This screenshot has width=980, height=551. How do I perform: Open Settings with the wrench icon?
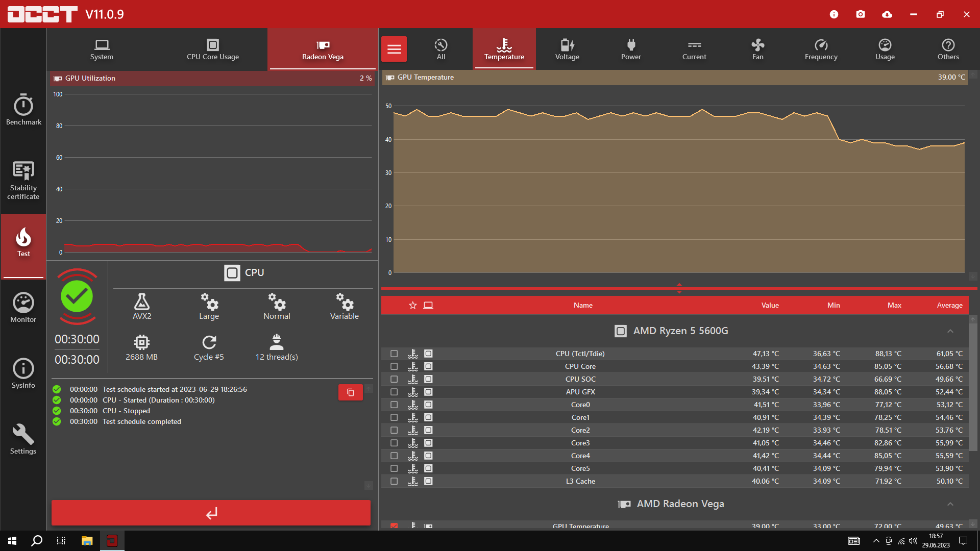(x=23, y=439)
